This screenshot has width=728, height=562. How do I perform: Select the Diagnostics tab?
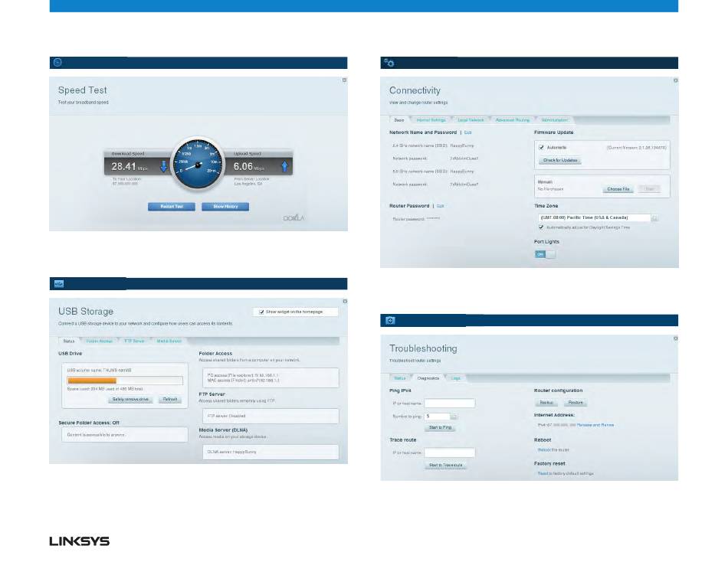click(428, 378)
